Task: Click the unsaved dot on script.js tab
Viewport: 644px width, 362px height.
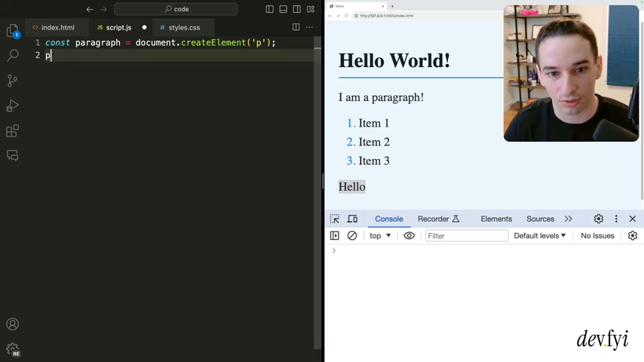Action: click(x=144, y=28)
